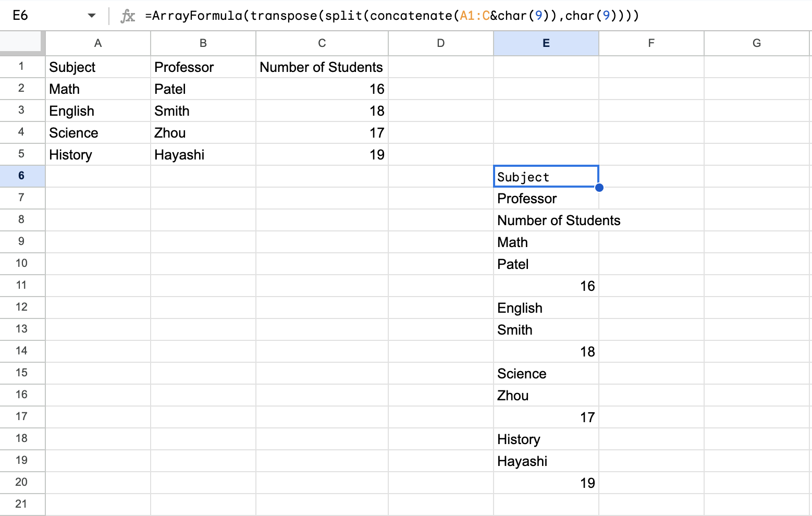Select the Number of Students header cell

pyautogui.click(x=321, y=67)
